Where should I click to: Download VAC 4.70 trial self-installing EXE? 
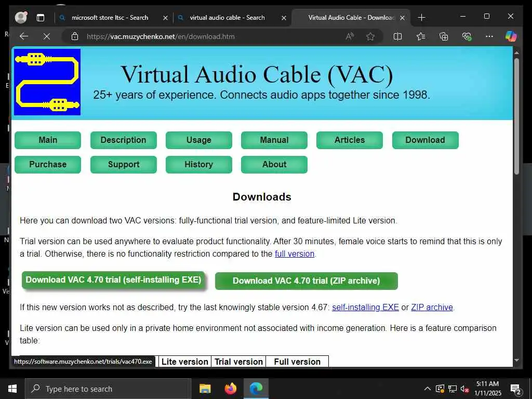[x=113, y=280]
